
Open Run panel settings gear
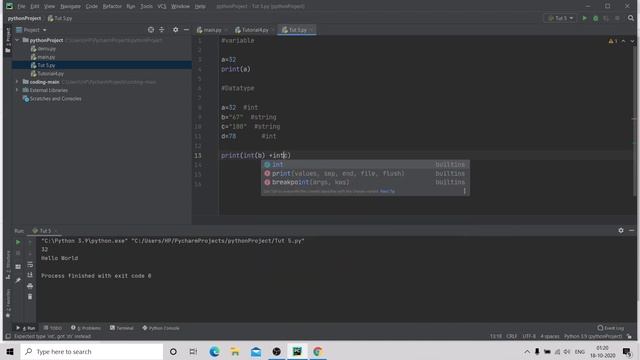[621, 231]
